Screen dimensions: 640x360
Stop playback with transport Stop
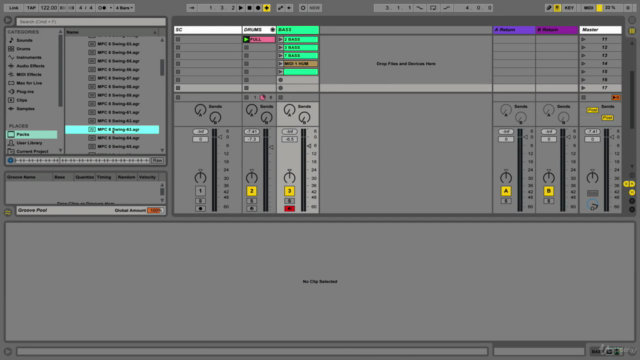point(249,8)
